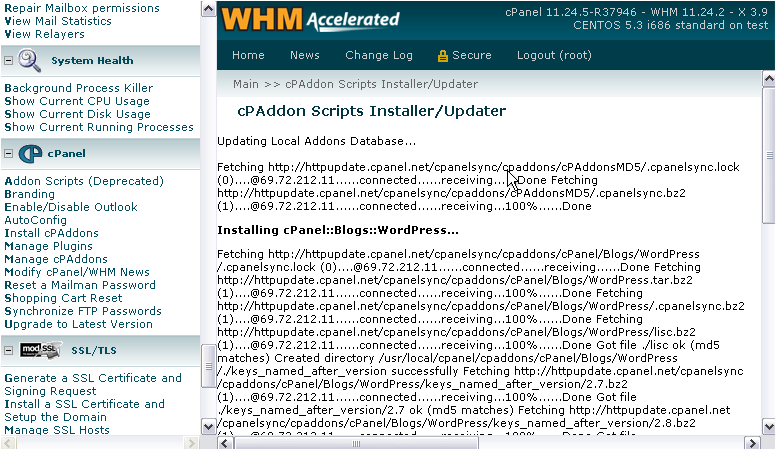Click main pane vertical scrollbar thumb

pyautogui.click(x=769, y=155)
